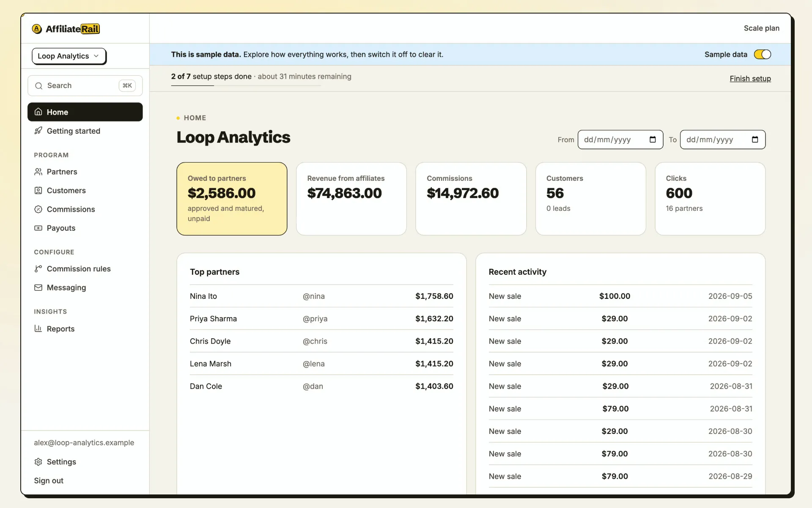Open the To date calendar picker icon
The height and width of the screenshot is (508, 812).
coord(755,140)
